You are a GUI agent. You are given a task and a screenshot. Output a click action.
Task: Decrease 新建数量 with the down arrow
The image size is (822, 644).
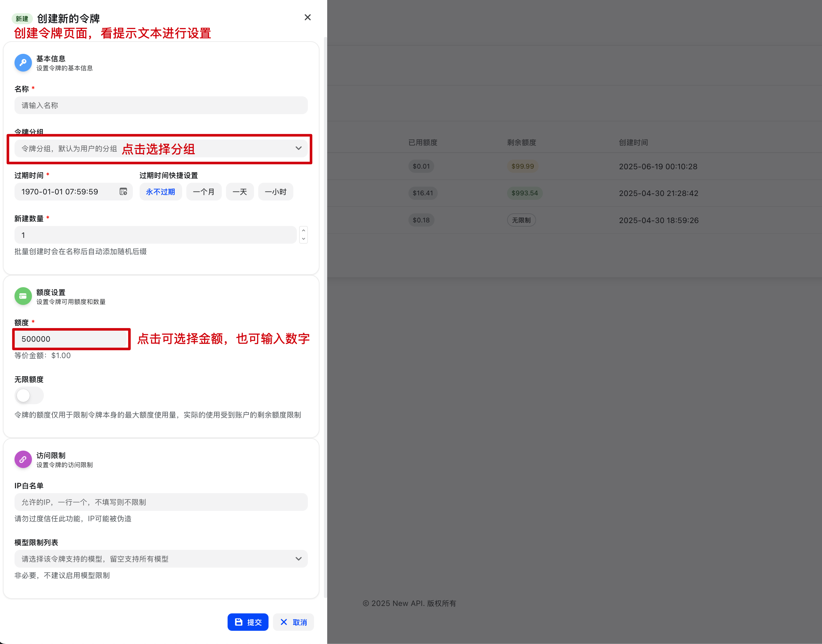pos(304,239)
